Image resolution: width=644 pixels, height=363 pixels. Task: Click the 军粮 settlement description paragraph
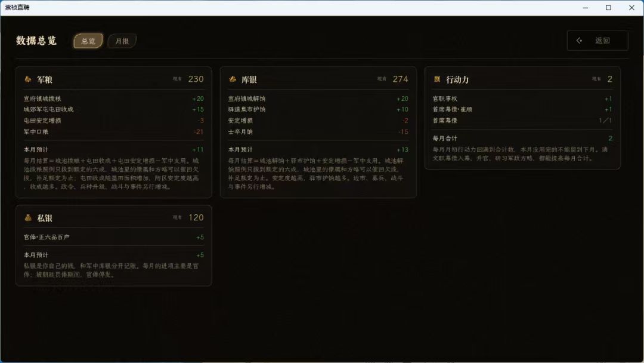(112, 174)
